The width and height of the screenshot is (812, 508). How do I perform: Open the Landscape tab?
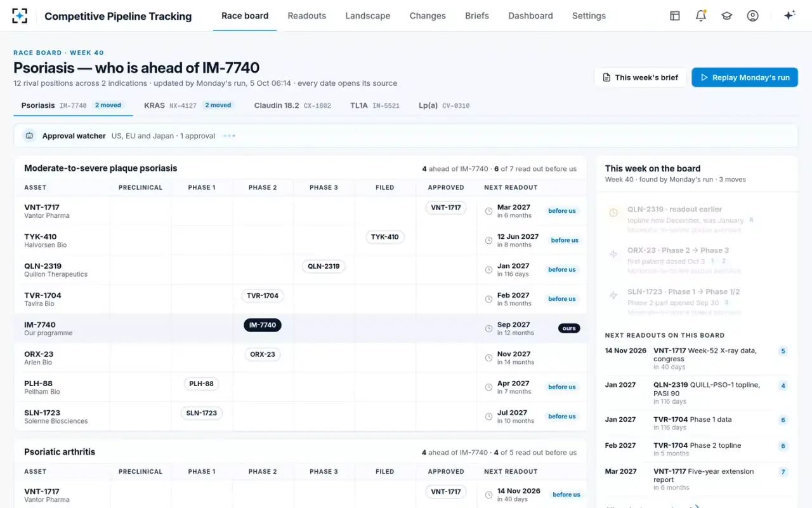click(368, 16)
